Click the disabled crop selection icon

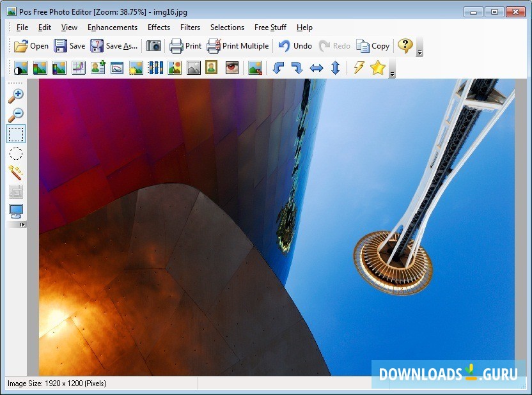point(16,192)
